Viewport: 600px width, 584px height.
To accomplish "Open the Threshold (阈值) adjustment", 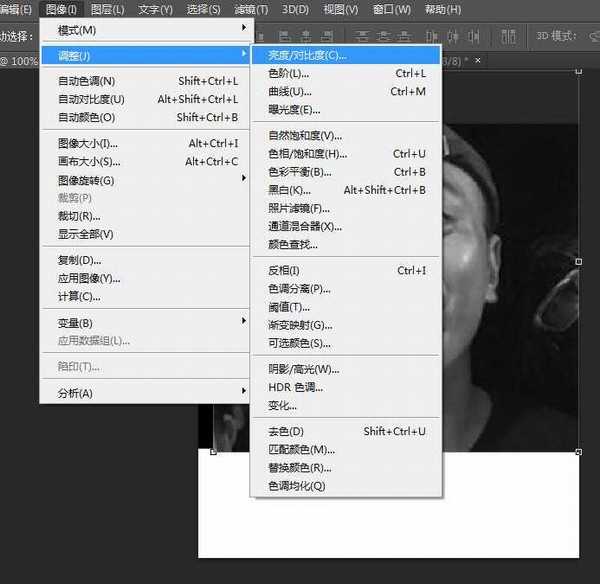I will [x=289, y=307].
